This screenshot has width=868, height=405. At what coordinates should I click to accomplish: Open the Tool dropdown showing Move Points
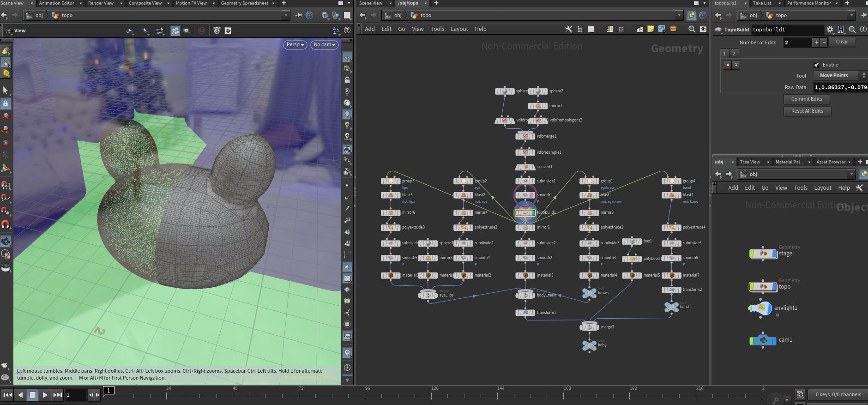(x=840, y=75)
